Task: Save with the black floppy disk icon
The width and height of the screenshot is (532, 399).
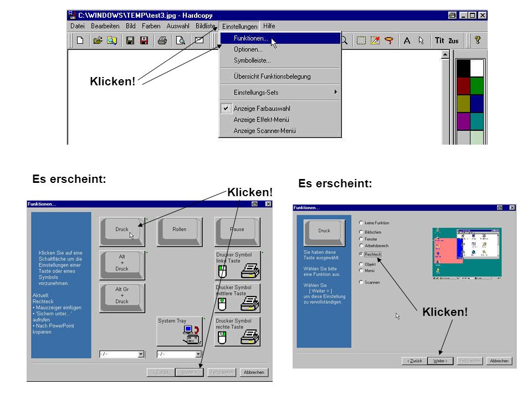Action: tap(130, 40)
